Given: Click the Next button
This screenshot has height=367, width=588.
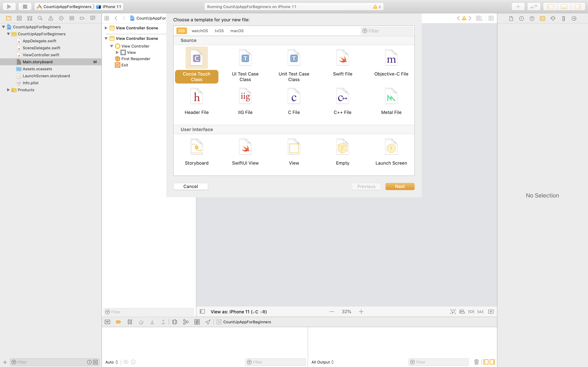Looking at the screenshot, I should (x=400, y=186).
